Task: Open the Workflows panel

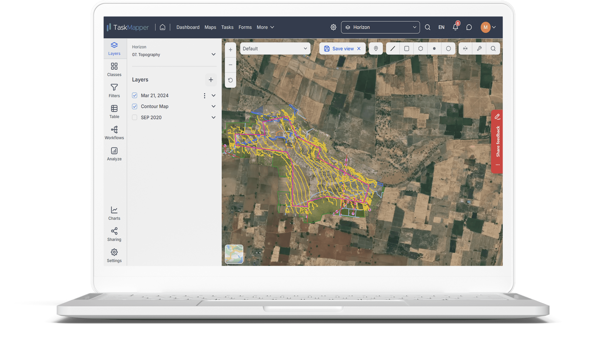Action: (114, 133)
